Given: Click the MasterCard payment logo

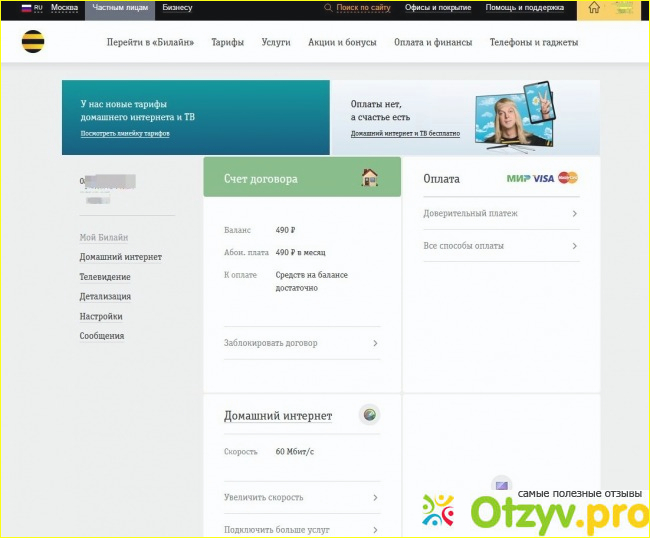Looking at the screenshot, I should tap(568, 178).
